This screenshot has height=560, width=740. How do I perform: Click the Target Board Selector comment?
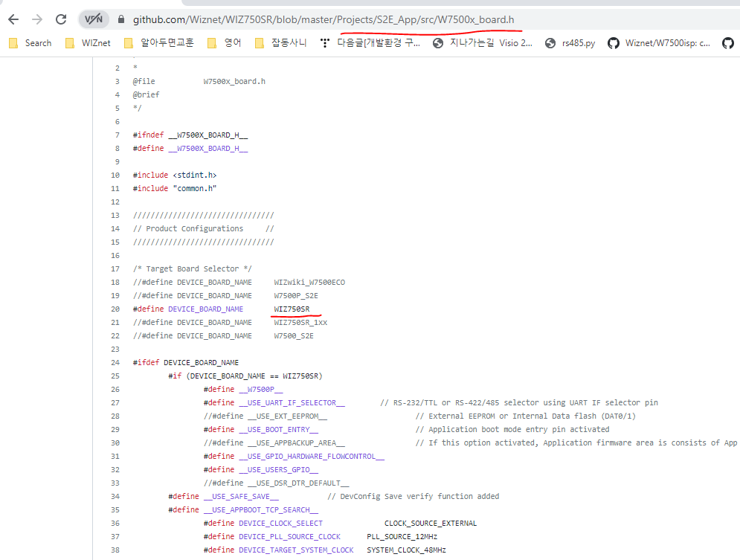click(x=192, y=269)
